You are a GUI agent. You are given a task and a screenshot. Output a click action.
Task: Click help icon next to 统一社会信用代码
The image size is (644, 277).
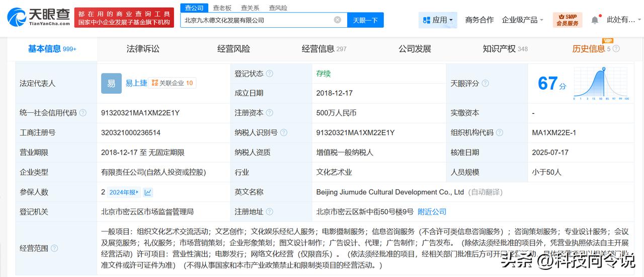tap(83, 113)
